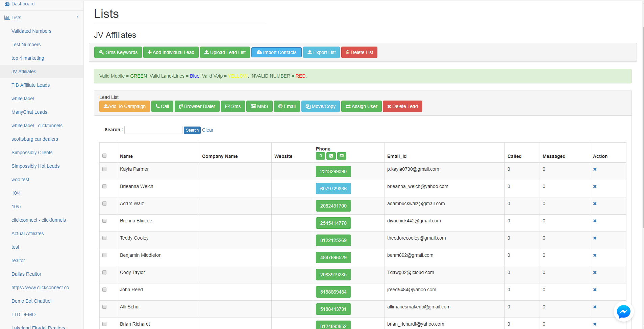Select JV Affiliates in sidebar
644x329 pixels.
(x=24, y=72)
